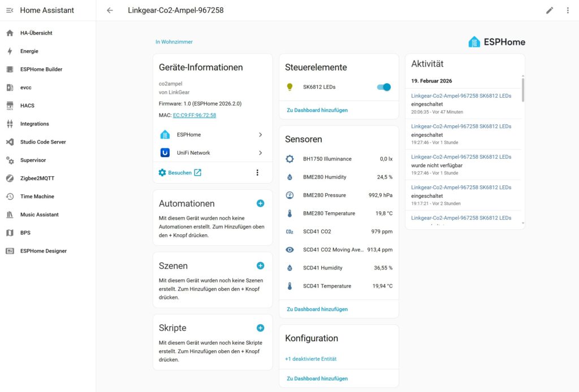Click the pencil edit icon
Screen dimensions: 579x392
coord(549,10)
